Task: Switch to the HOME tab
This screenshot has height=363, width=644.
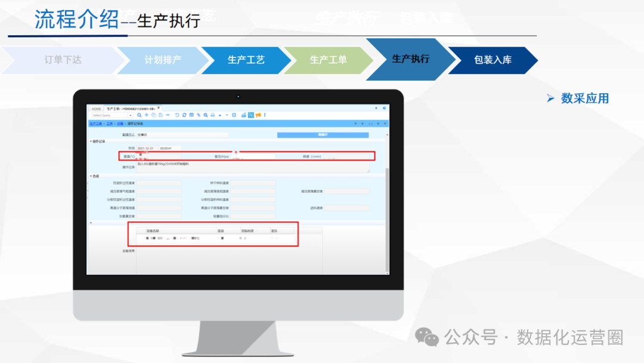Action: [96, 109]
